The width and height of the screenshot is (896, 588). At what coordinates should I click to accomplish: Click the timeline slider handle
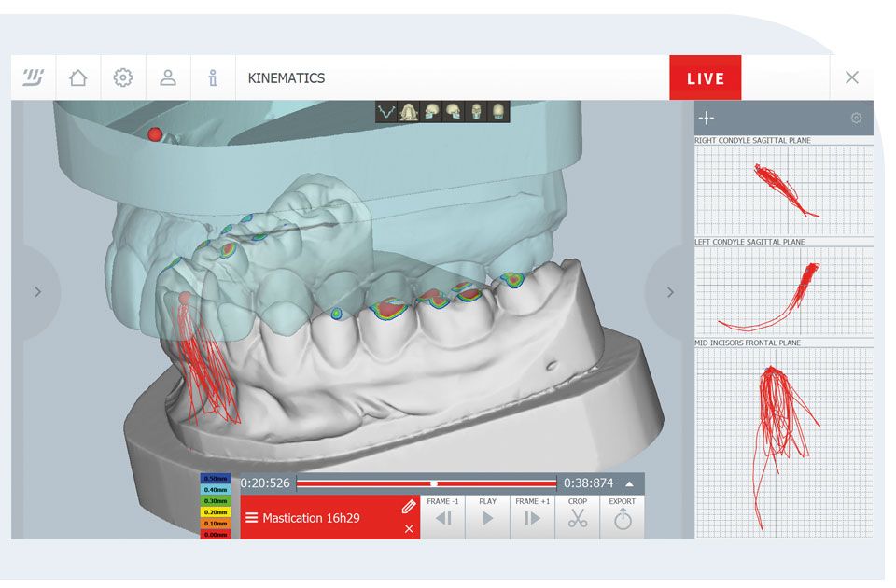[433, 483]
